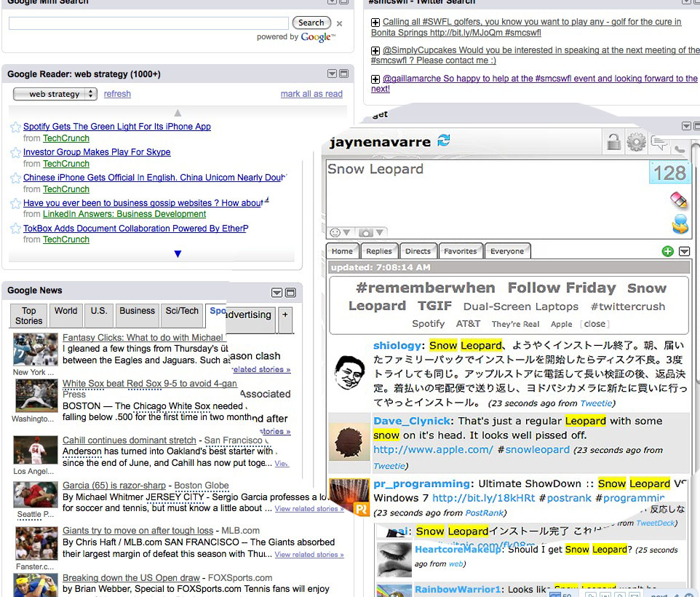Select the Top Stories news tab
Image resolution: width=700 pixels, height=597 pixels.
point(28,315)
